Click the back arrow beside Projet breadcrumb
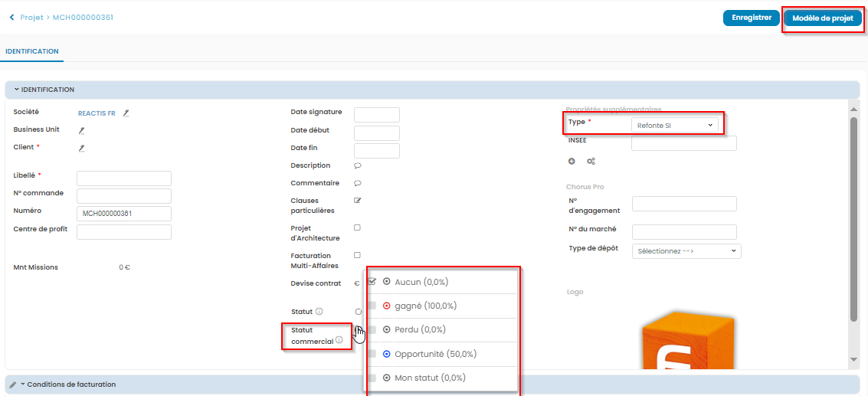 tap(11, 17)
